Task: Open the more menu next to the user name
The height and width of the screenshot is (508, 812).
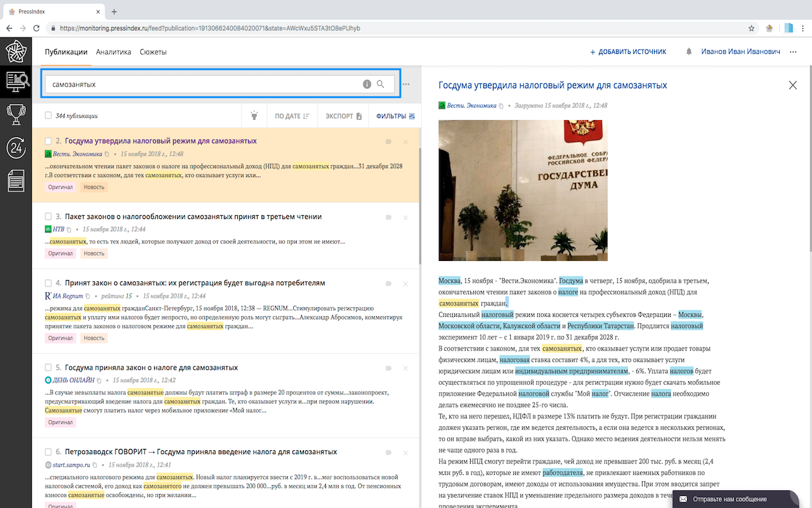Action: pos(793,51)
